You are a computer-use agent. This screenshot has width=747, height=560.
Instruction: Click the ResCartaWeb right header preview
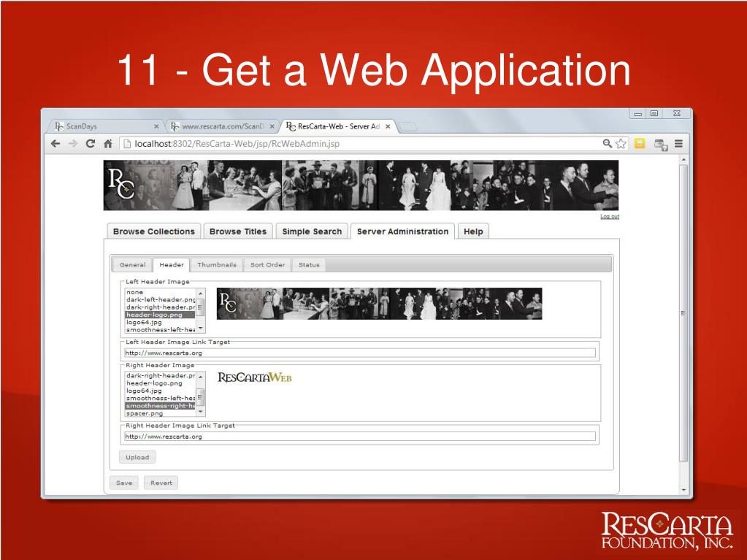255,377
